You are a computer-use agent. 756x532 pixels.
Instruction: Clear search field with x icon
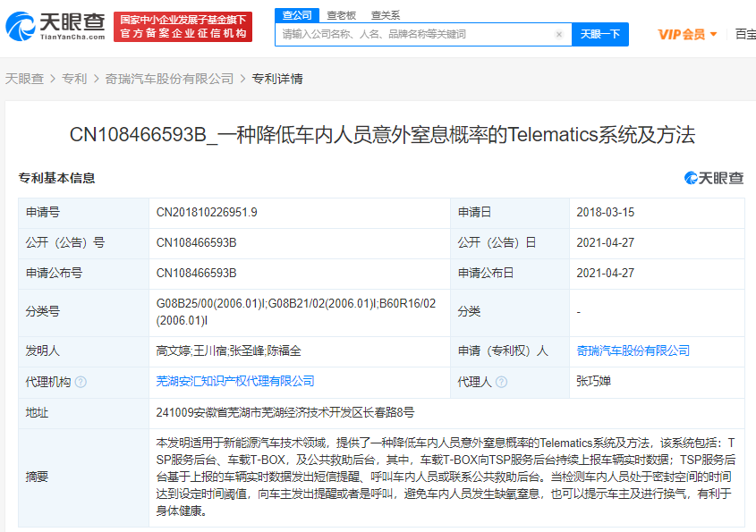coord(559,34)
